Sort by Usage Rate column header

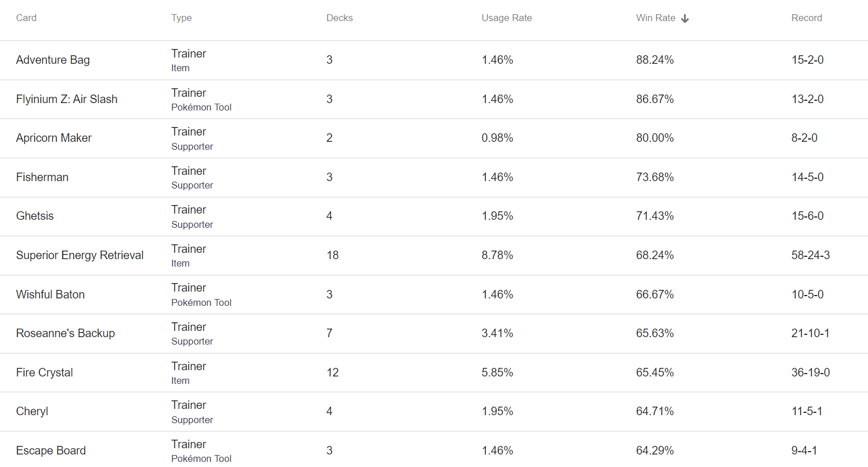coord(506,18)
